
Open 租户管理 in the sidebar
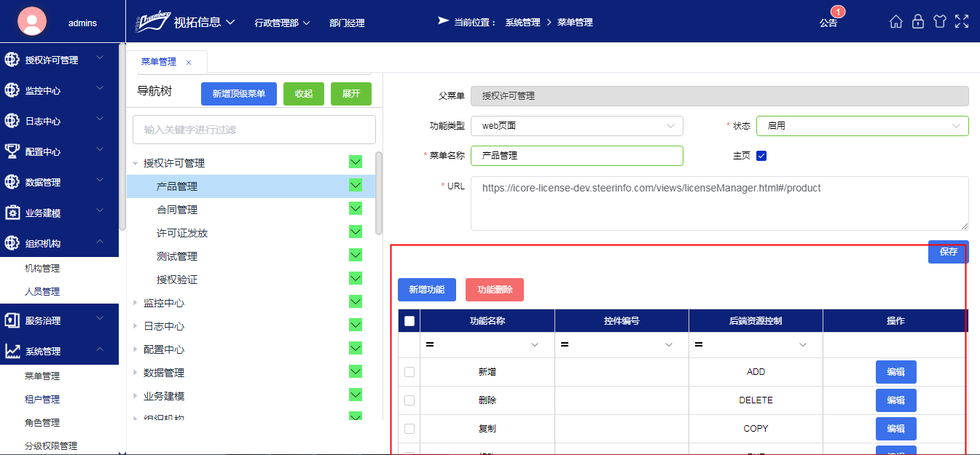[42, 400]
